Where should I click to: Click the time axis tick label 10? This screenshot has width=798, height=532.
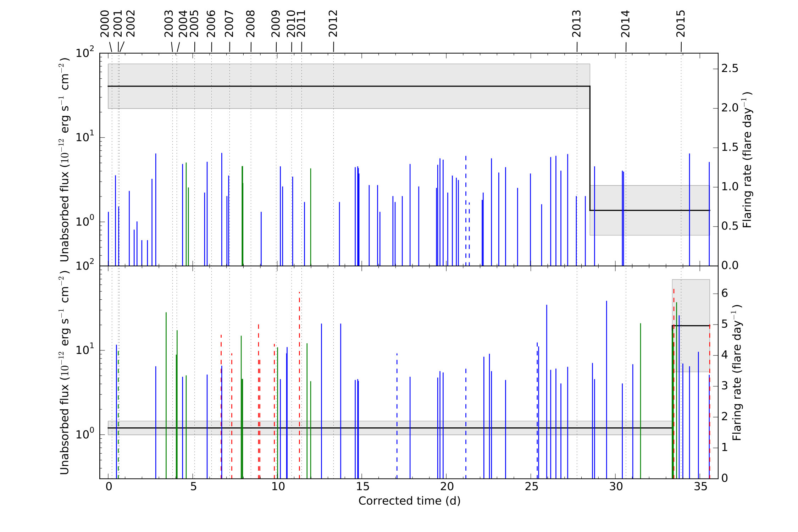click(x=278, y=487)
